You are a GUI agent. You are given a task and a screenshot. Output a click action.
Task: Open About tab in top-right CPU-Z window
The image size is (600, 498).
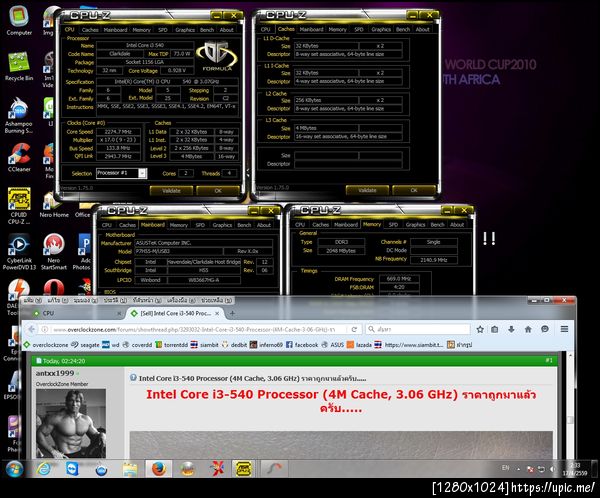422,29
